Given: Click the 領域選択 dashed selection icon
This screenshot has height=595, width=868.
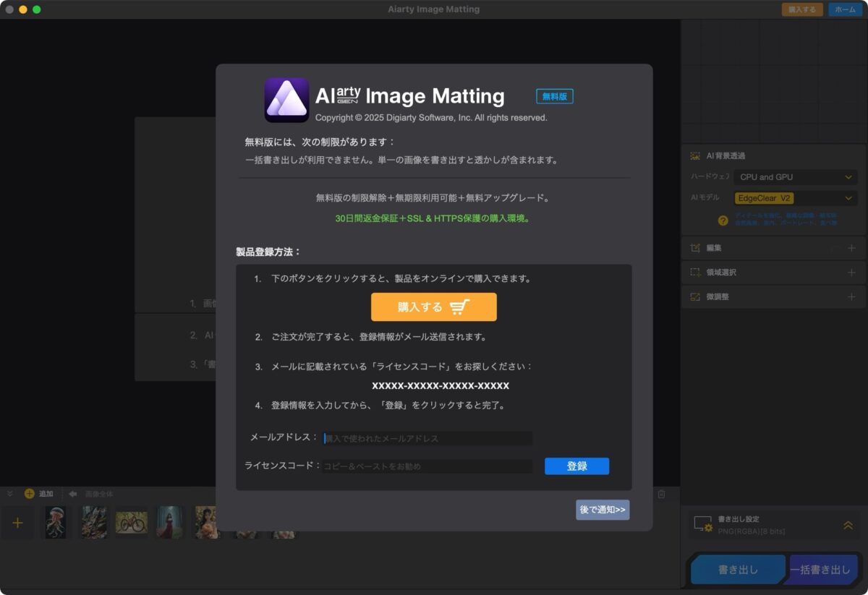Looking at the screenshot, I should (695, 273).
